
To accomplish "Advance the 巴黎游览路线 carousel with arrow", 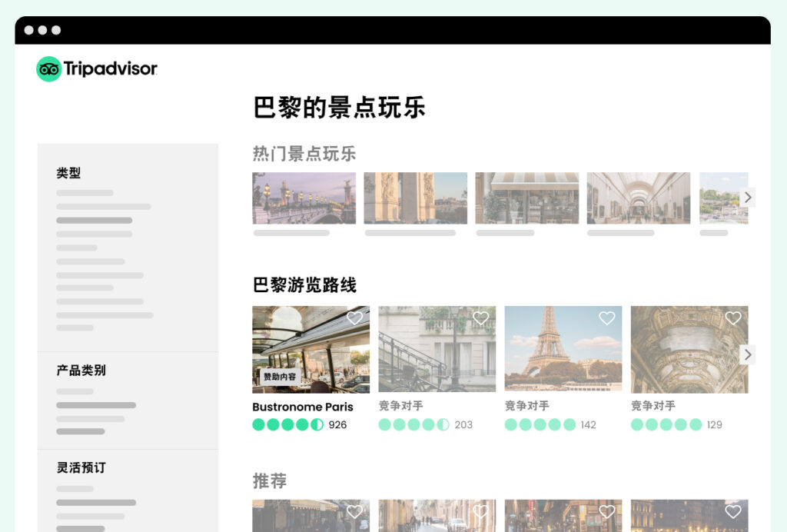I will [x=747, y=355].
